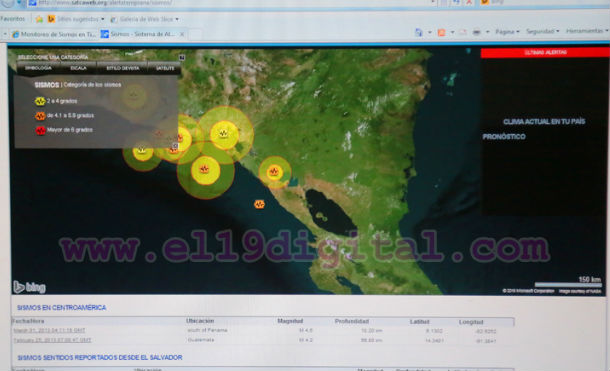
Task: Select the SATELITE map view tab
Action: click(x=165, y=68)
